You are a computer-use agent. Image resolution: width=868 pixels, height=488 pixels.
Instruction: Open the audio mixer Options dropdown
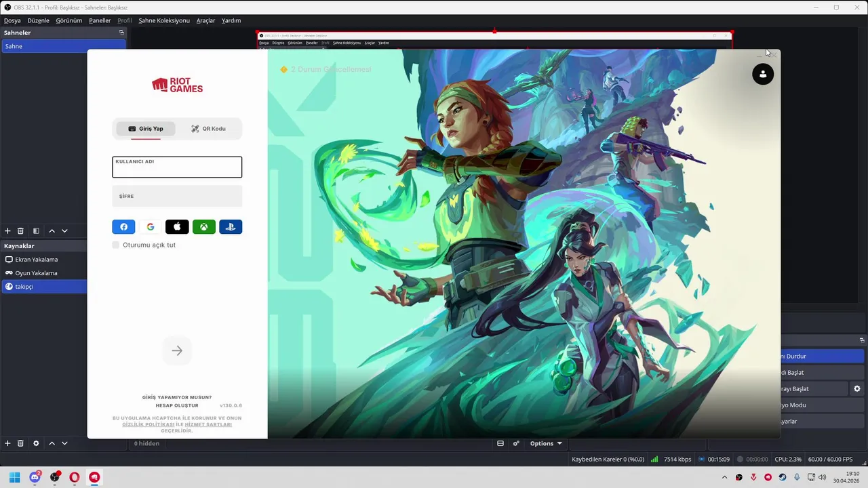click(x=546, y=443)
